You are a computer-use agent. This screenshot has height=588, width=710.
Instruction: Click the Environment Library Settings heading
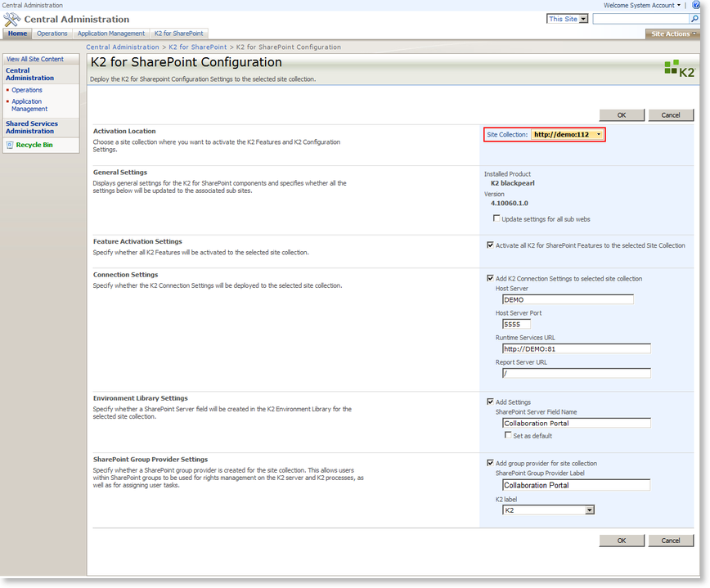[x=141, y=398]
